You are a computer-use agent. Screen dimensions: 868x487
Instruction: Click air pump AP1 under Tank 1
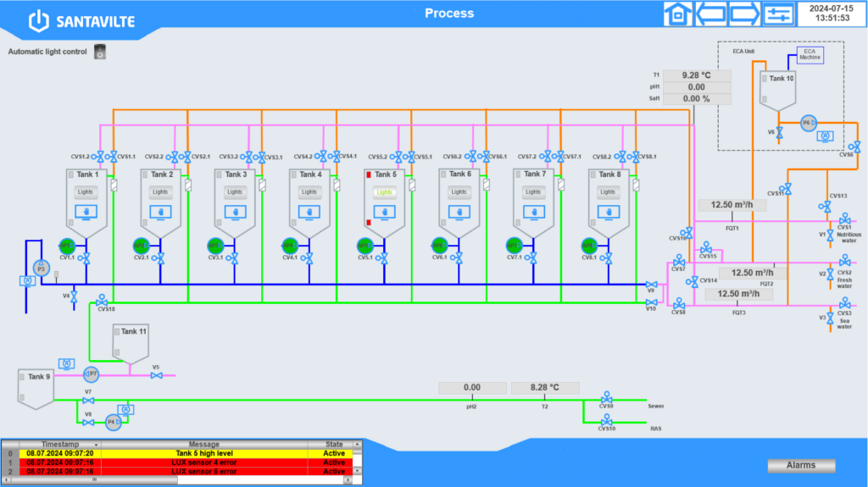click(66, 246)
